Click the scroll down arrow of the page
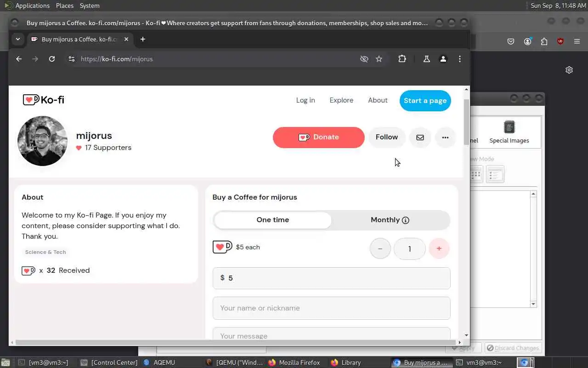The image size is (588, 368). (467, 336)
